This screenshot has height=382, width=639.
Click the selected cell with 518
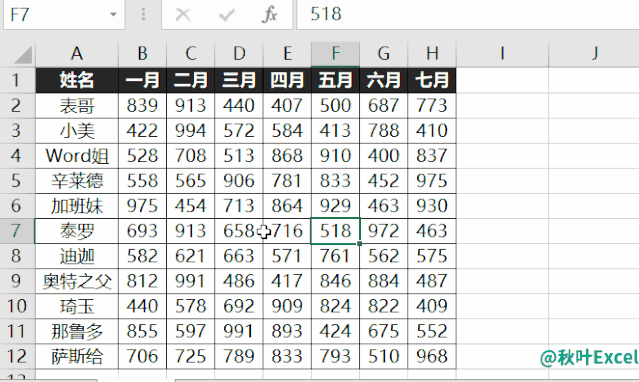[335, 231]
